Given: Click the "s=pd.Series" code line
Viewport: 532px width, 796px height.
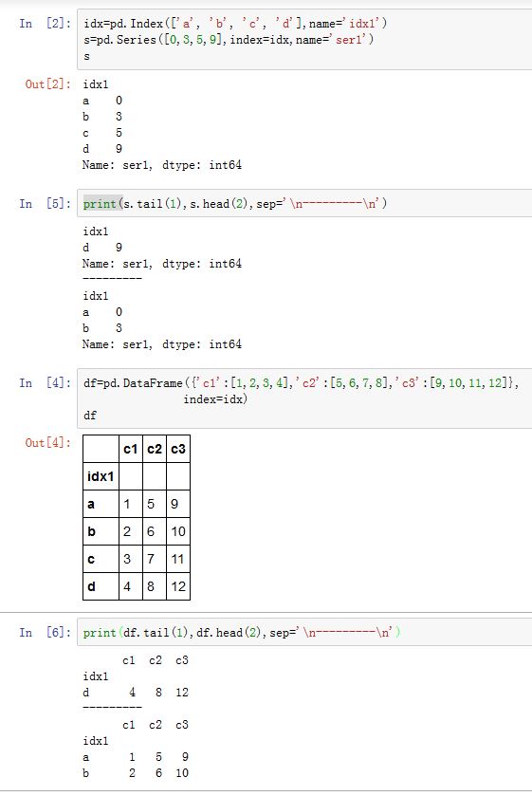Looking at the screenshot, I should (229, 40).
